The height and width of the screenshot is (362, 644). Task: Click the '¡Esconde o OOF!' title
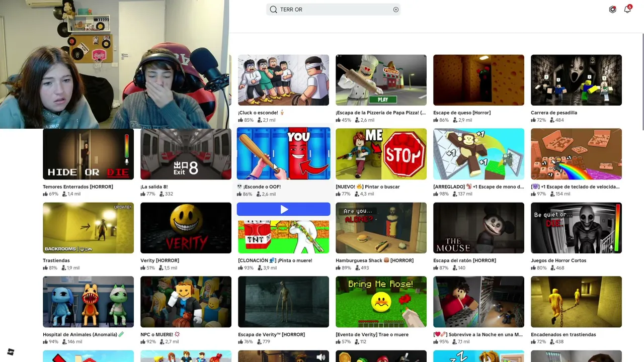point(259,187)
